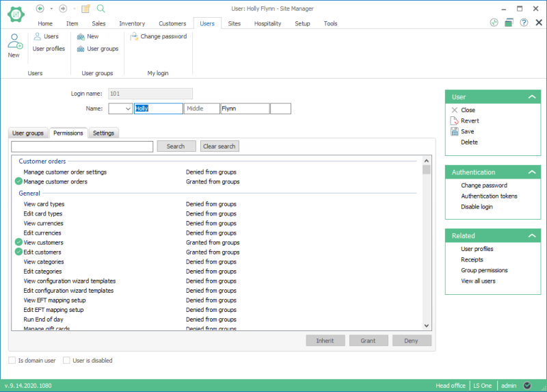Click the scroll up arrow of permissions list
This screenshot has width=547, height=392.
click(x=426, y=161)
